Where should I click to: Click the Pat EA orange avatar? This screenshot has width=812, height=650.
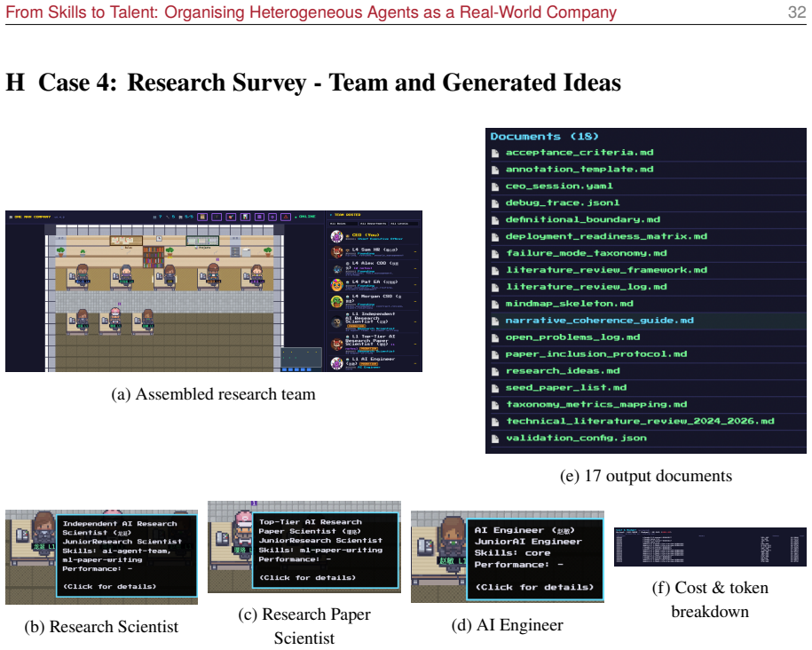[337, 284]
